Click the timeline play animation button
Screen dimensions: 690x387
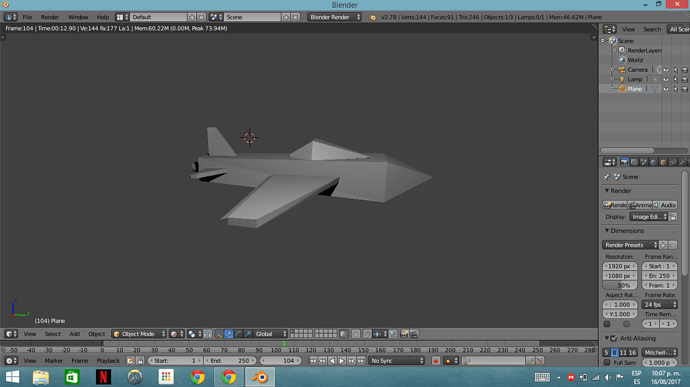[x=341, y=361]
